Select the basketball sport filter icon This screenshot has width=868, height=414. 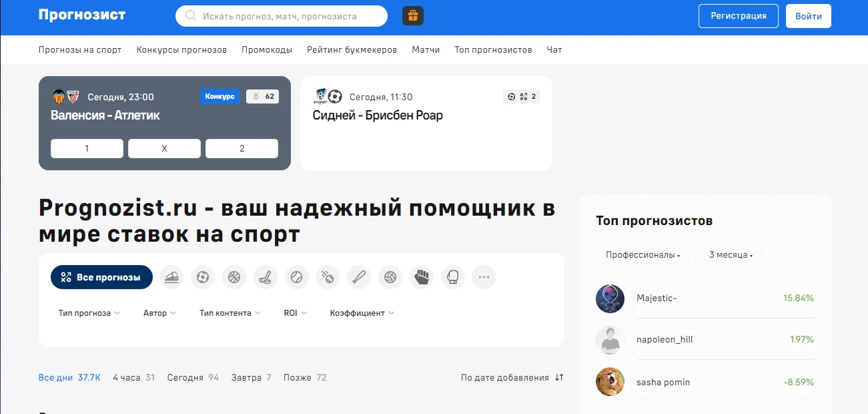(234, 277)
